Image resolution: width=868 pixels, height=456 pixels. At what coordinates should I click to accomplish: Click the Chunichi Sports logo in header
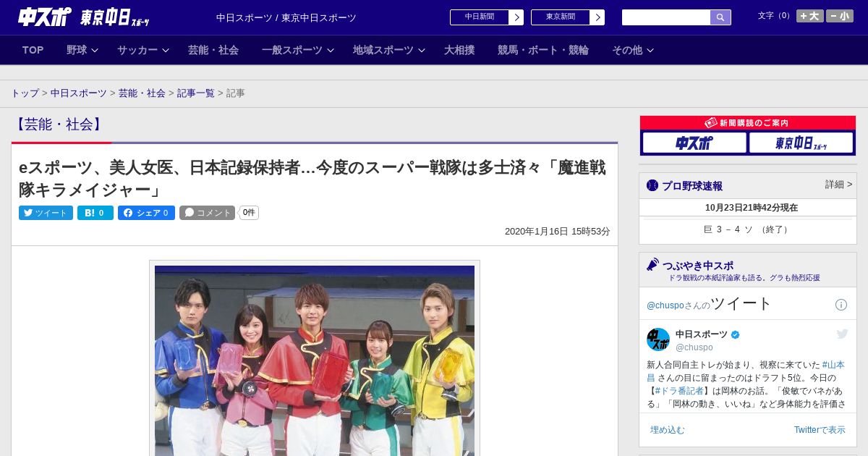point(45,17)
